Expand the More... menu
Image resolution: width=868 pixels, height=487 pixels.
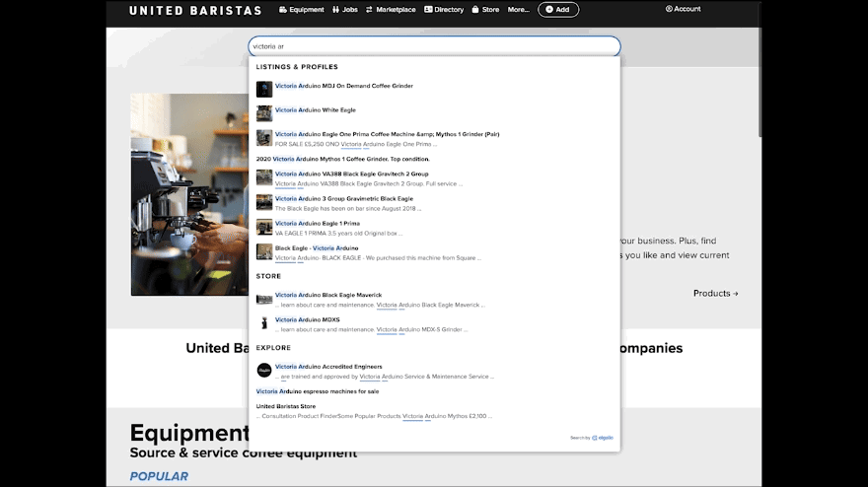518,10
